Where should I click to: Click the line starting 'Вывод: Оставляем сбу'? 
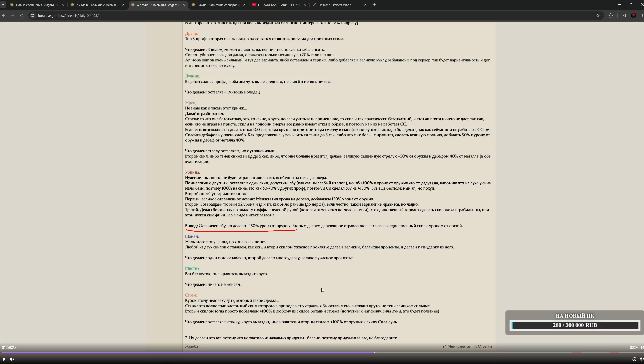coord(324,226)
